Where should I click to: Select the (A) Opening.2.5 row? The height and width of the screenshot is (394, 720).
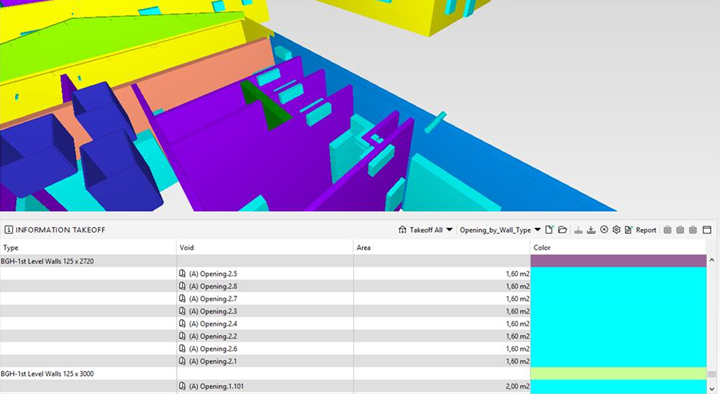tap(353, 273)
